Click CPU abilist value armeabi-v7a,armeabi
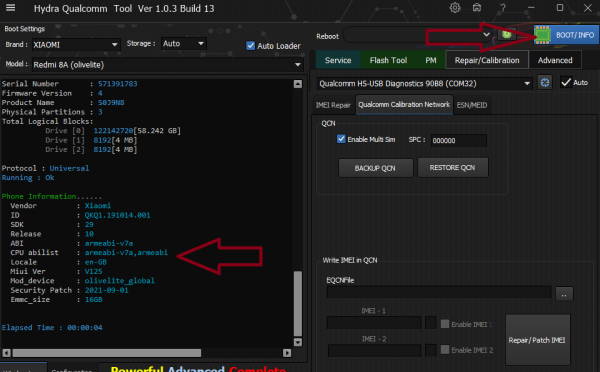This screenshot has width=600, height=372. [x=126, y=253]
